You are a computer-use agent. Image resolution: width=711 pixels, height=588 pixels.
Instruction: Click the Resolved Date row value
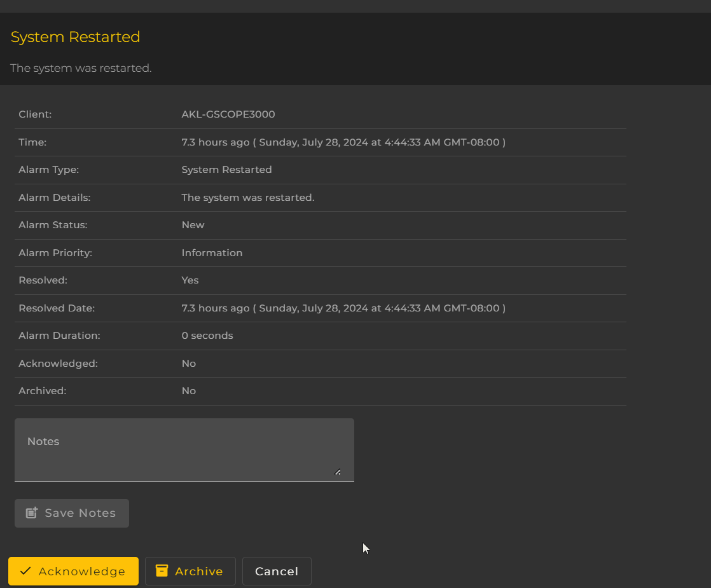[343, 308]
